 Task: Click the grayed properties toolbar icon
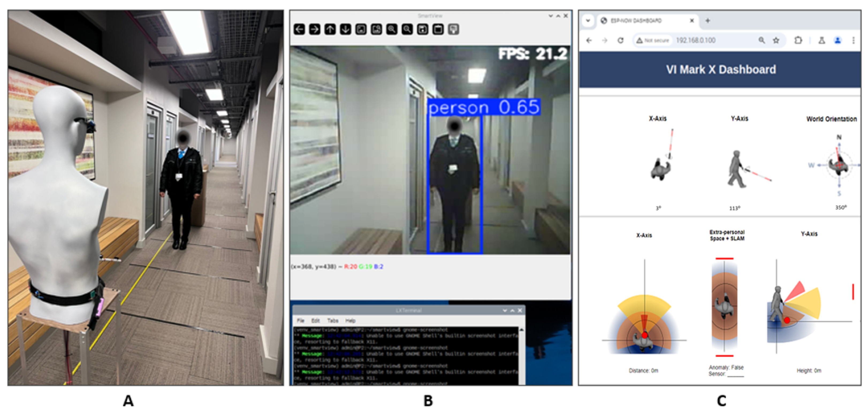click(x=454, y=29)
